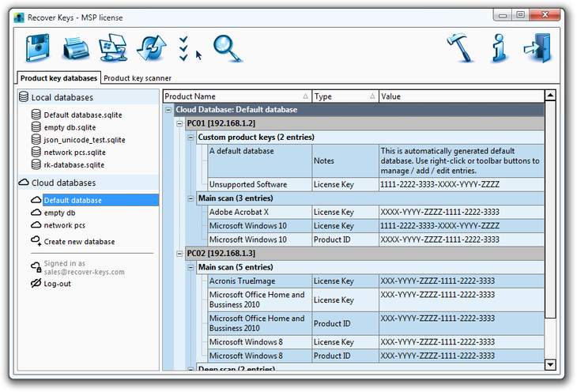Click cloud icon beside Default database
This screenshot has width=577, height=392.
(x=36, y=200)
